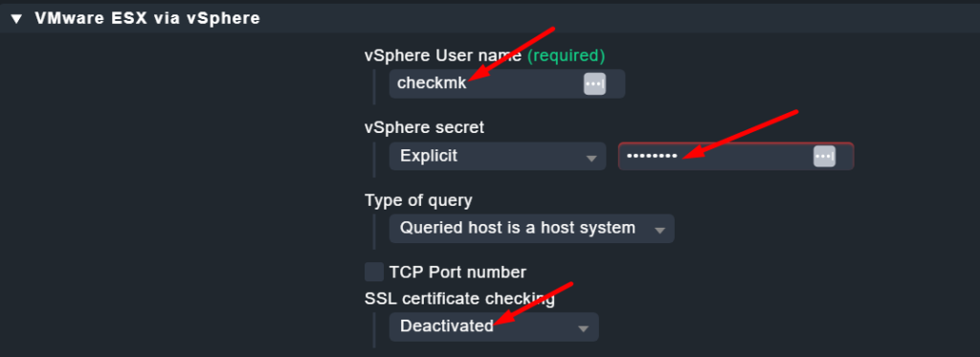This screenshot has width=980, height=357.
Task: Click empty right side of VMware header bar
Action: pos(625,19)
